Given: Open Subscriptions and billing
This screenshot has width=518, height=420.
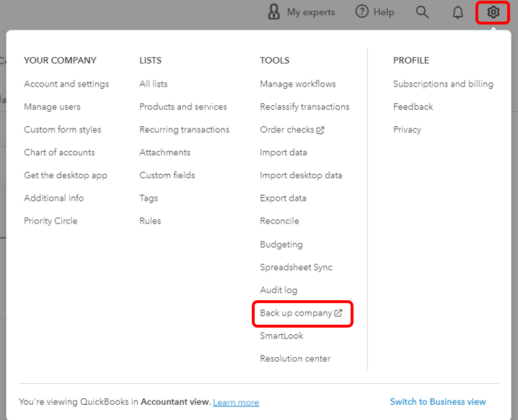Looking at the screenshot, I should point(443,84).
